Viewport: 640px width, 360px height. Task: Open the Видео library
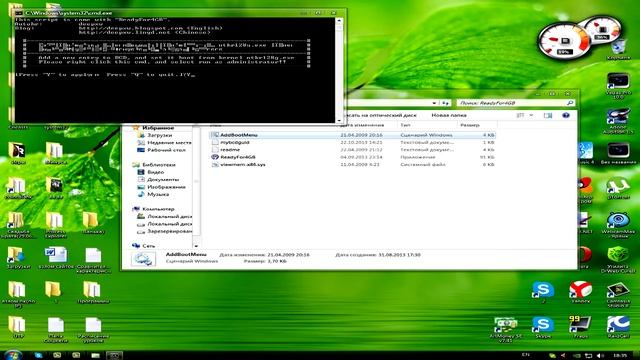coord(151,172)
